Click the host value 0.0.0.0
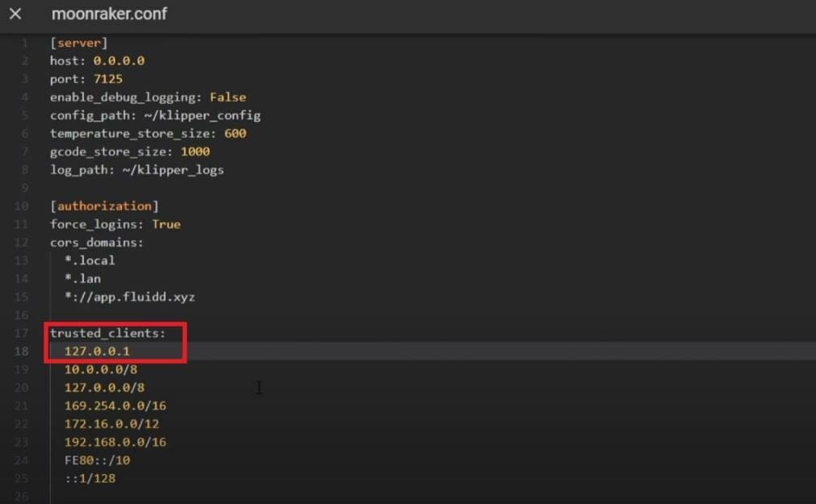 [x=119, y=60]
